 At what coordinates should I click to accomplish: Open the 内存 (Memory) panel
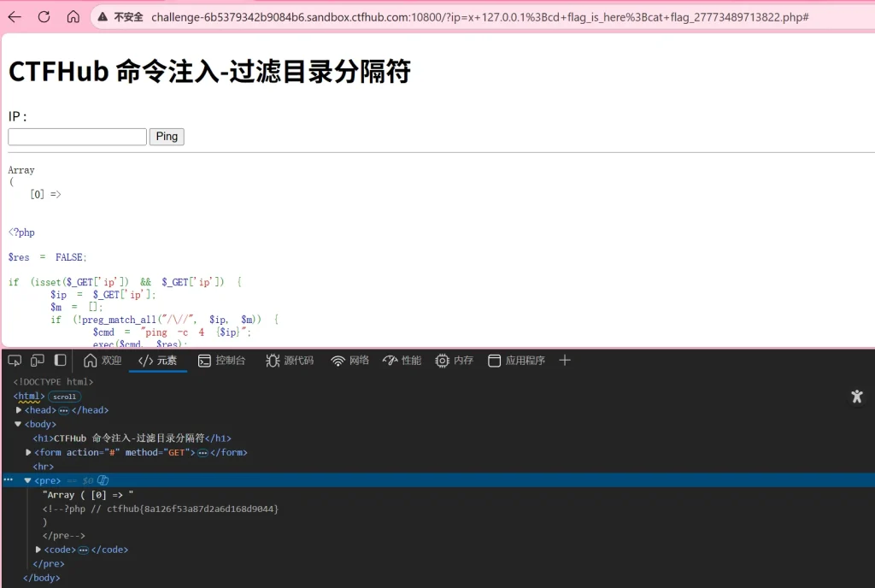(454, 361)
